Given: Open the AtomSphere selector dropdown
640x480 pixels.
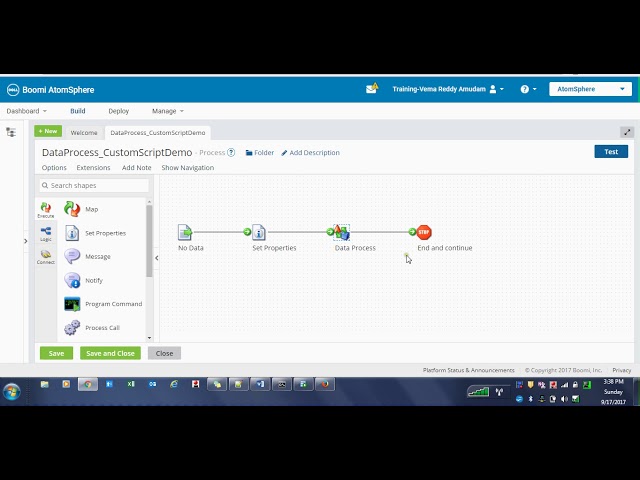Looking at the screenshot, I should click(x=590, y=89).
